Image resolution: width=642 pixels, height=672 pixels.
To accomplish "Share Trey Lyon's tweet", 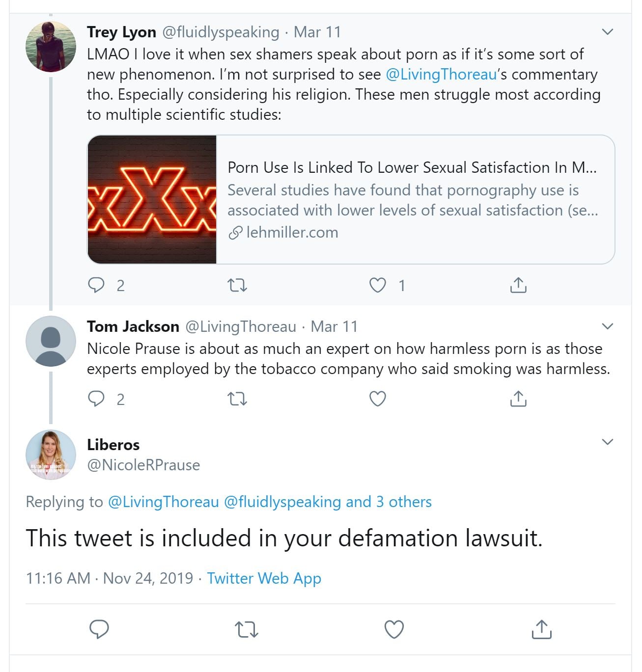I will pyautogui.click(x=518, y=285).
